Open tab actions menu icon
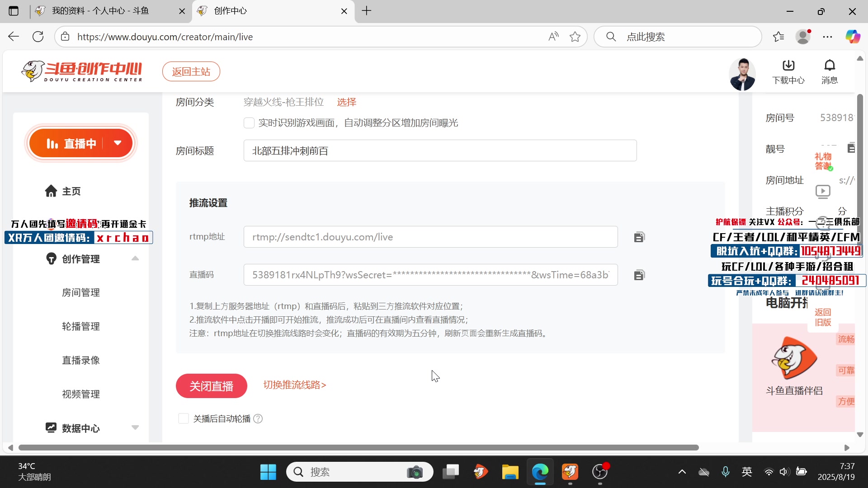The width and height of the screenshot is (868, 488). click(14, 11)
